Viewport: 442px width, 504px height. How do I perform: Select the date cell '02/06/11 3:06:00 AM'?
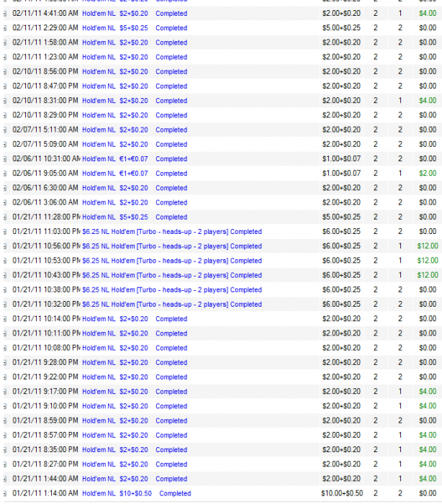tap(45, 202)
